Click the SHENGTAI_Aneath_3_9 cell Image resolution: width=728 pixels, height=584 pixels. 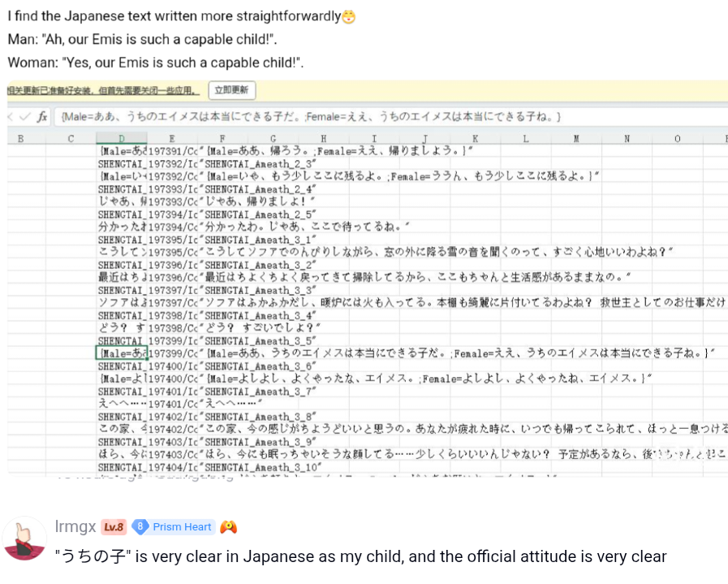tap(258, 442)
